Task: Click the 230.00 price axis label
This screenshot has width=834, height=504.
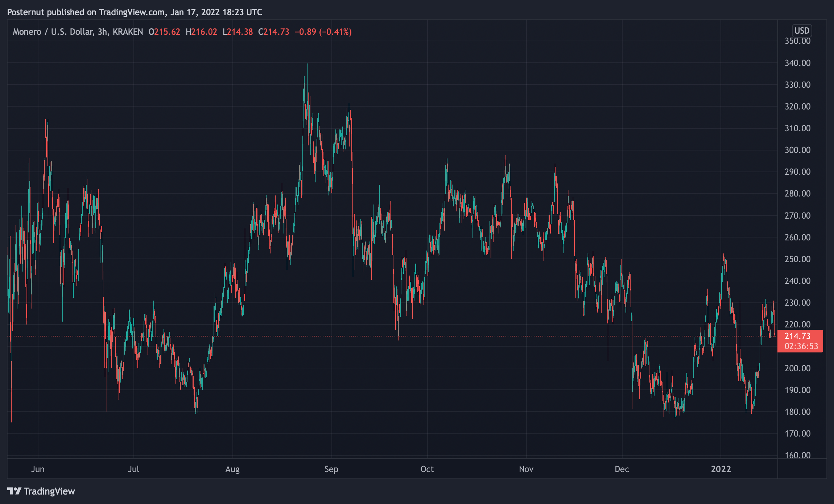Action: [798, 303]
